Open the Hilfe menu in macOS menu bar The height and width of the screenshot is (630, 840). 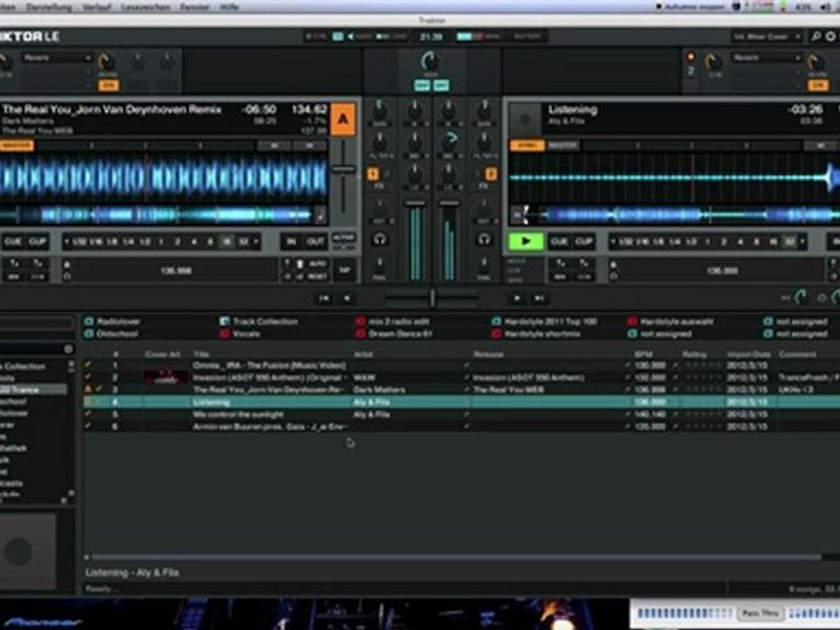click(229, 7)
